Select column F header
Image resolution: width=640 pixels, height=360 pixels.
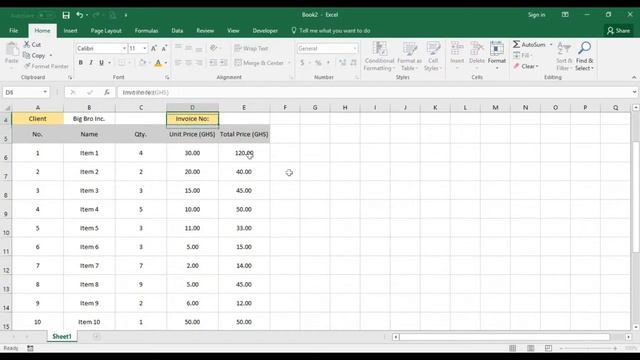[x=285, y=107]
